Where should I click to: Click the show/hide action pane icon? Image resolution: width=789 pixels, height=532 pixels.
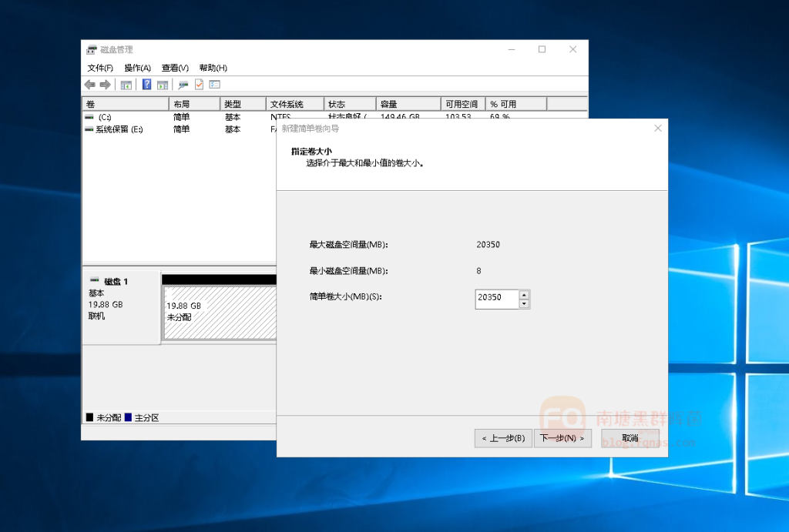163,85
